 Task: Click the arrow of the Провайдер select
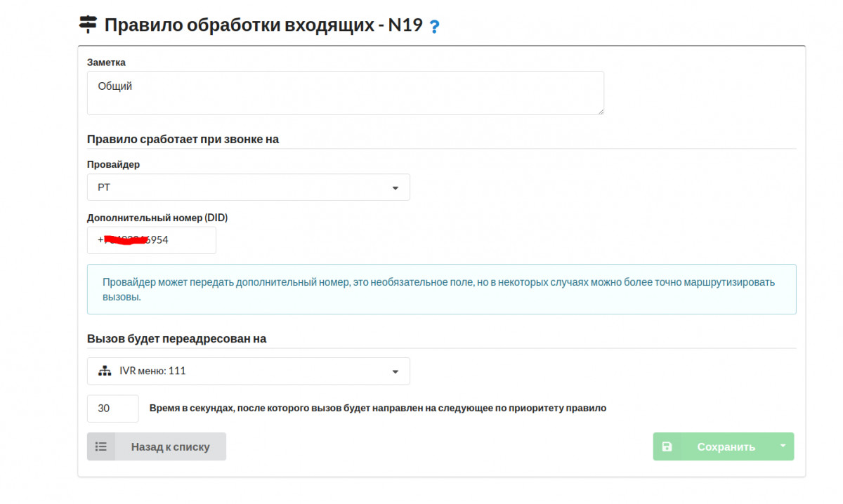coord(395,188)
